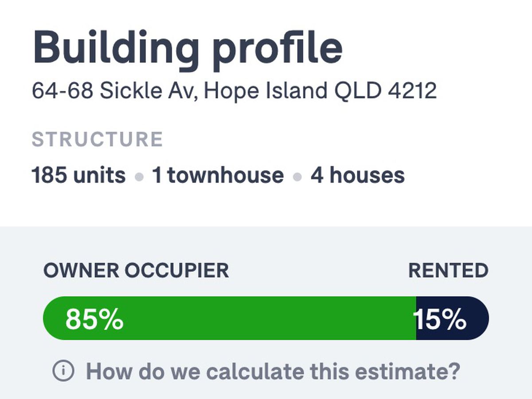Click the 'QLD 4212' postcode text
This screenshot has height=399, width=532.
tap(385, 91)
